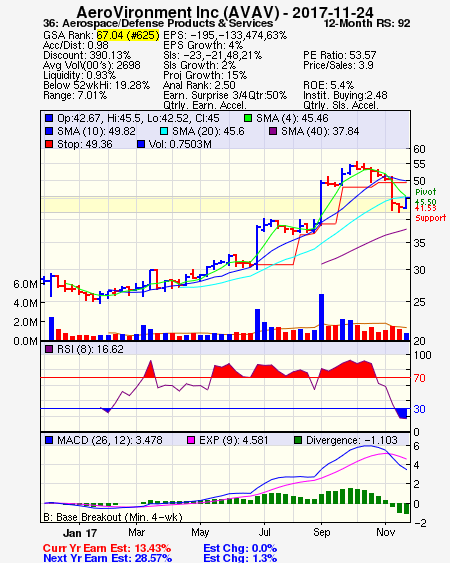Click the Vol: 0.7503M legend text
Image resolution: width=450 pixels, height=563 pixels.
[180, 144]
